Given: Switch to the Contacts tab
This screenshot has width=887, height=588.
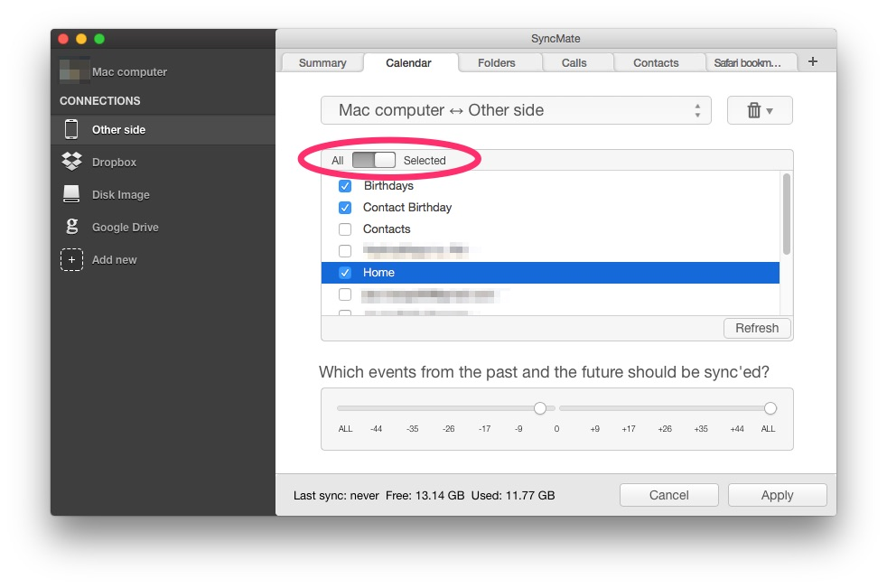Looking at the screenshot, I should point(656,63).
